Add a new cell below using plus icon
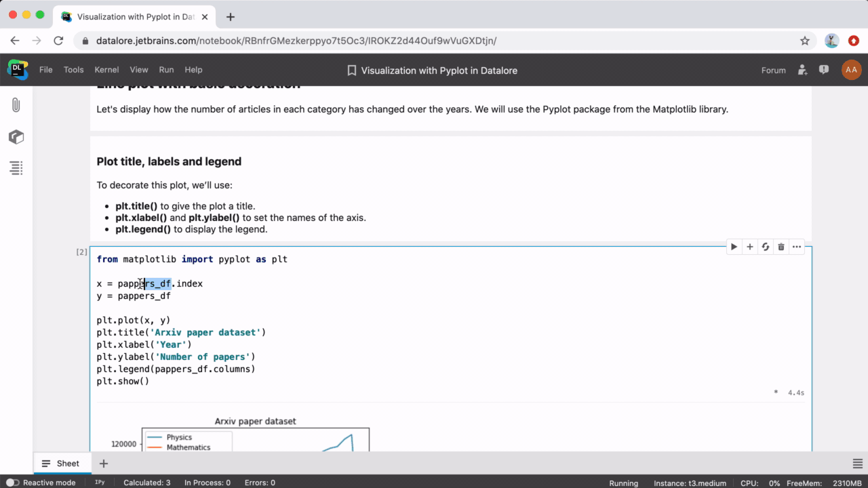The height and width of the screenshot is (488, 868). (749, 247)
